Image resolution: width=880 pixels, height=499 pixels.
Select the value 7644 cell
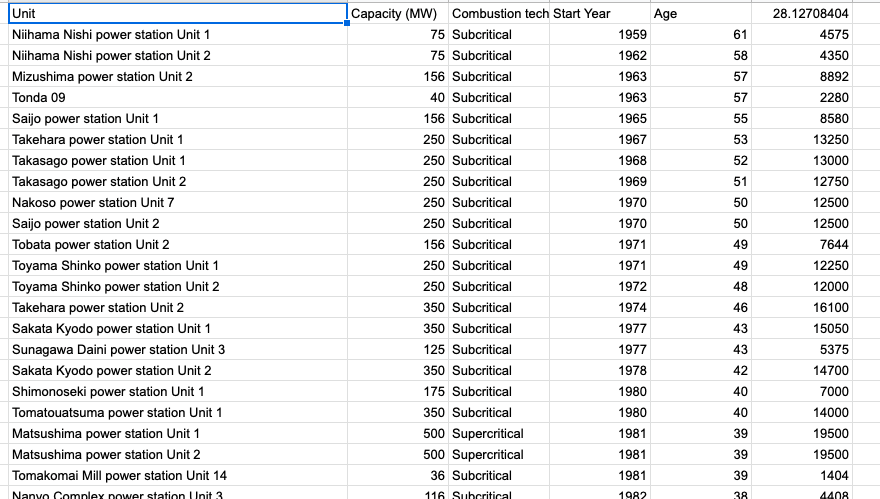click(x=802, y=245)
